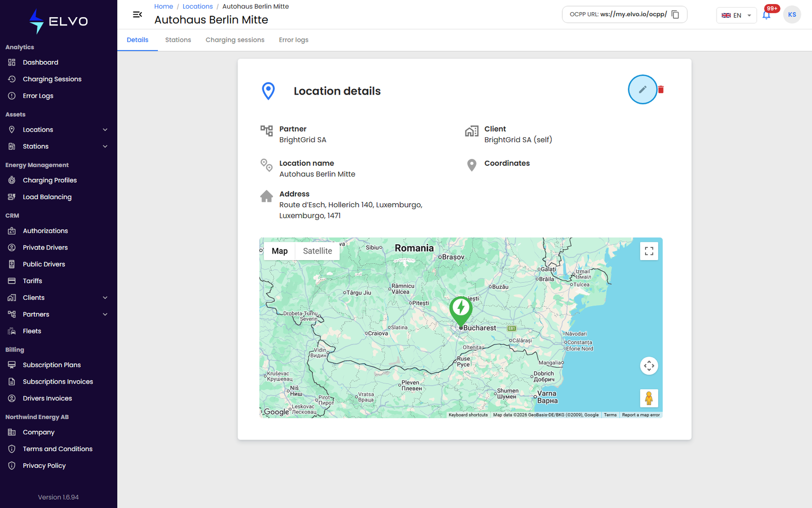
Task: Edit location details with pencil icon
Action: coord(642,89)
